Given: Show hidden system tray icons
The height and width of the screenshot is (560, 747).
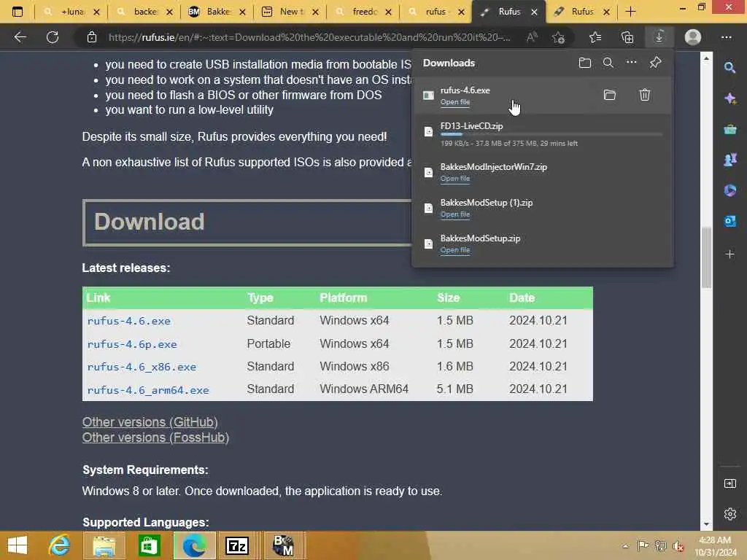Looking at the screenshot, I should pyautogui.click(x=625, y=545).
